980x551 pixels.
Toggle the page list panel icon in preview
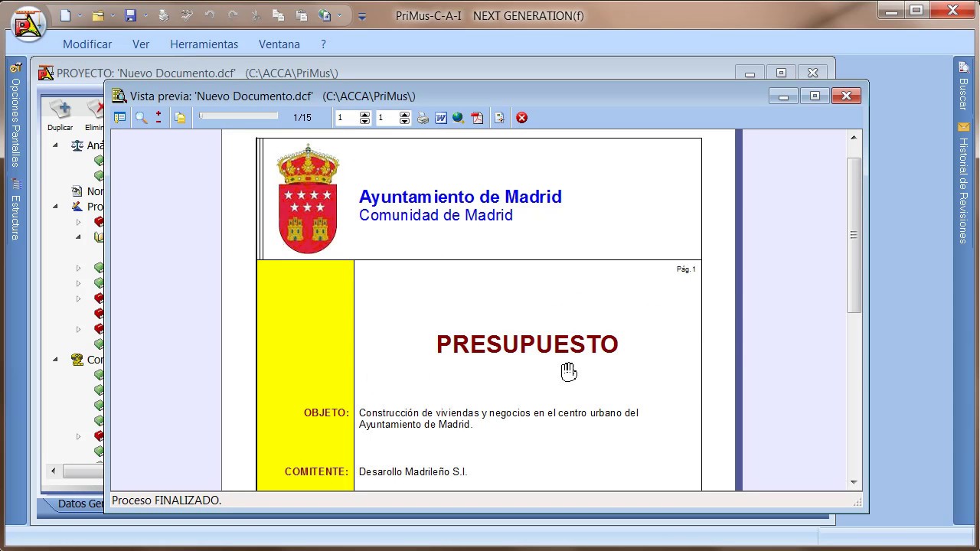(x=119, y=118)
